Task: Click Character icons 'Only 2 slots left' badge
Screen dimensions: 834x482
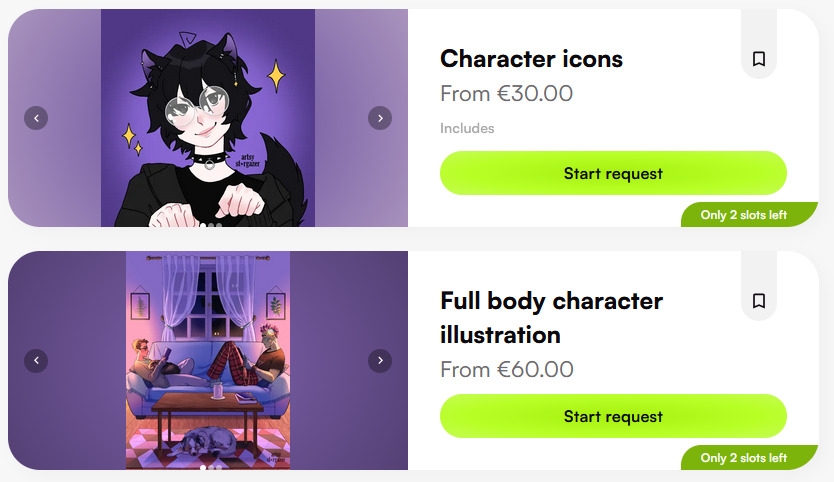Action: coord(744,215)
